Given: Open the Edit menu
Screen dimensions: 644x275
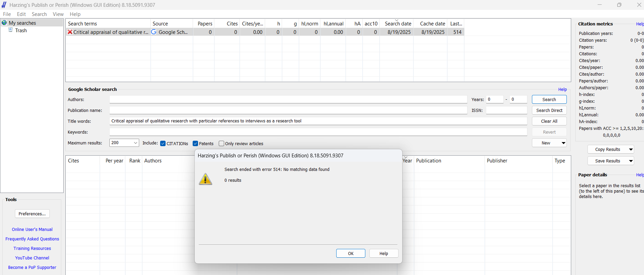Looking at the screenshot, I should pyautogui.click(x=21, y=14).
